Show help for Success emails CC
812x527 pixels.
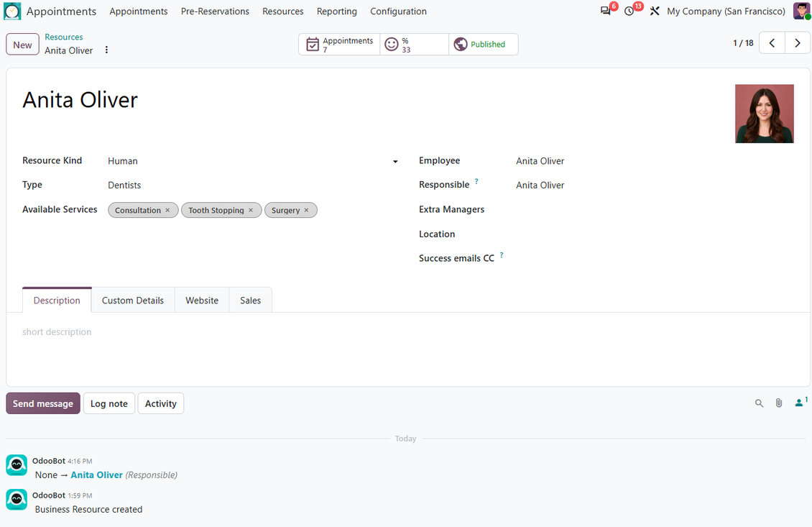[502, 255]
